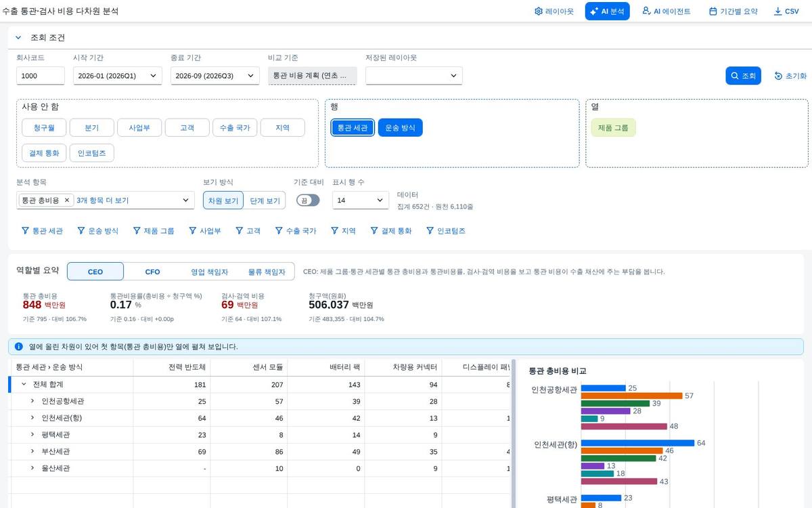Select the CFO role tab
The image size is (812, 508).
coord(152,272)
